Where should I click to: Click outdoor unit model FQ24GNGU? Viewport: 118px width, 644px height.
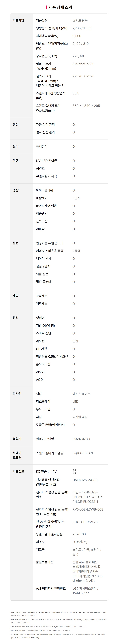pyautogui.click(x=81, y=439)
